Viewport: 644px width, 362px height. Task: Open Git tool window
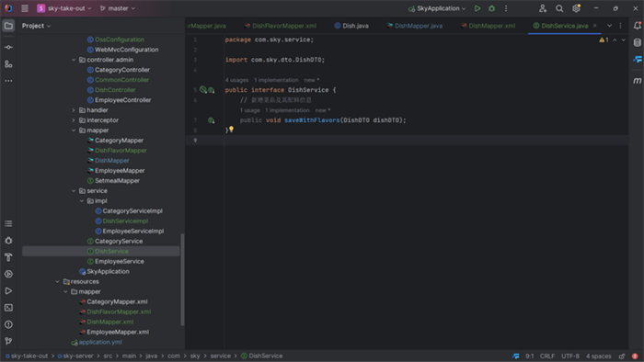8,341
